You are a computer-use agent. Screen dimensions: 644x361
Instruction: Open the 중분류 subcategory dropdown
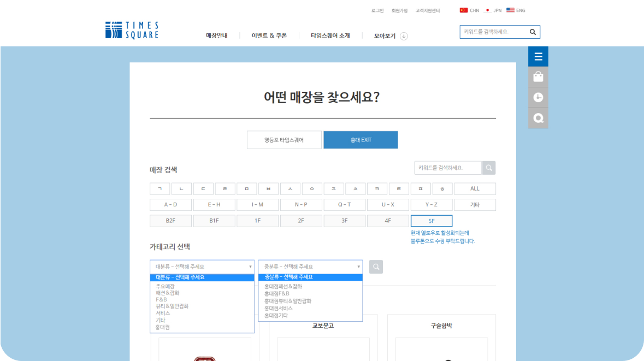pos(310,267)
